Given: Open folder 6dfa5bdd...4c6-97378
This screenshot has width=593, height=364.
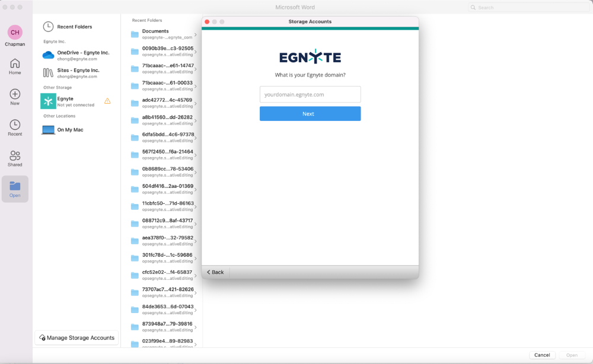Looking at the screenshot, I should coord(164,137).
